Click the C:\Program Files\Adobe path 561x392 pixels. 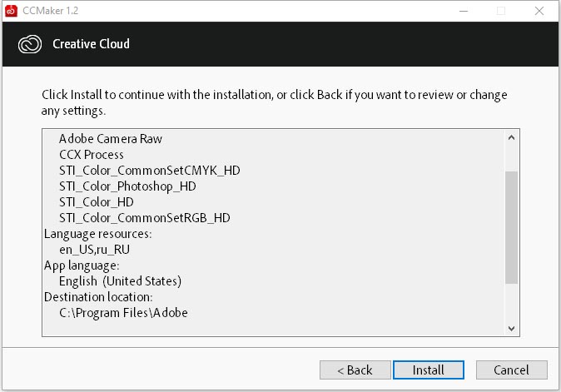coord(123,313)
